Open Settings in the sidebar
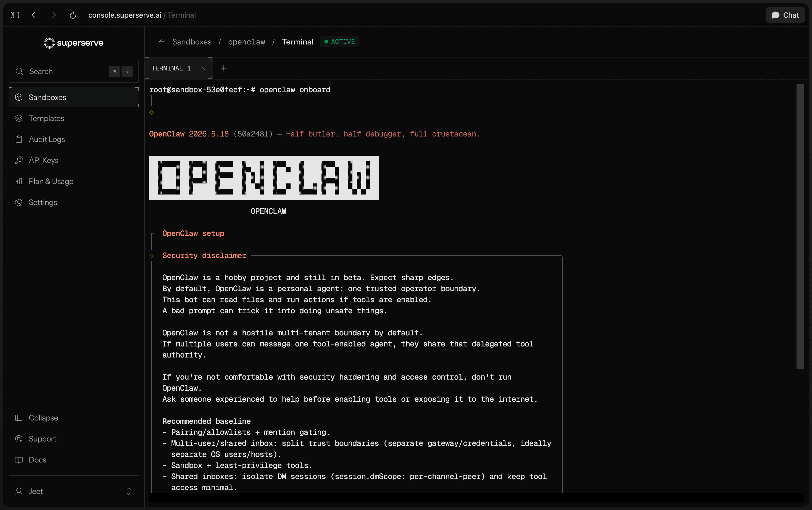This screenshot has height=510, width=812. coord(73,203)
